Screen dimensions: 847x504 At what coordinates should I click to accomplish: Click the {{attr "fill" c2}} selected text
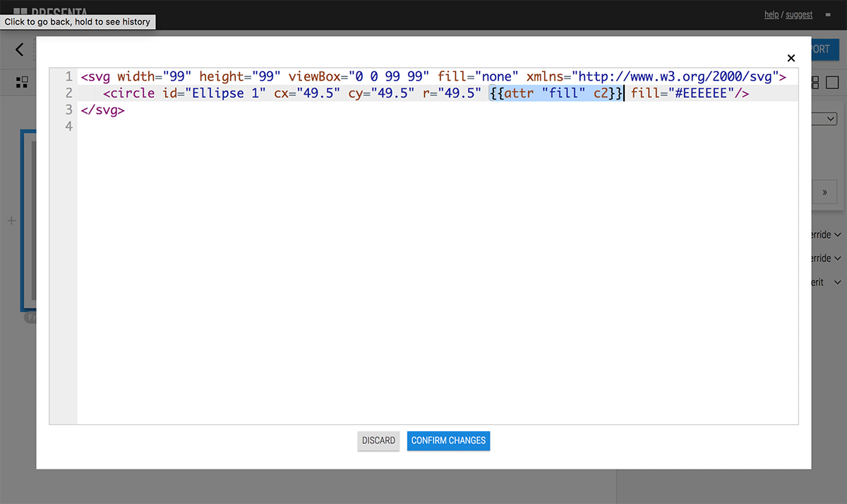(x=556, y=93)
